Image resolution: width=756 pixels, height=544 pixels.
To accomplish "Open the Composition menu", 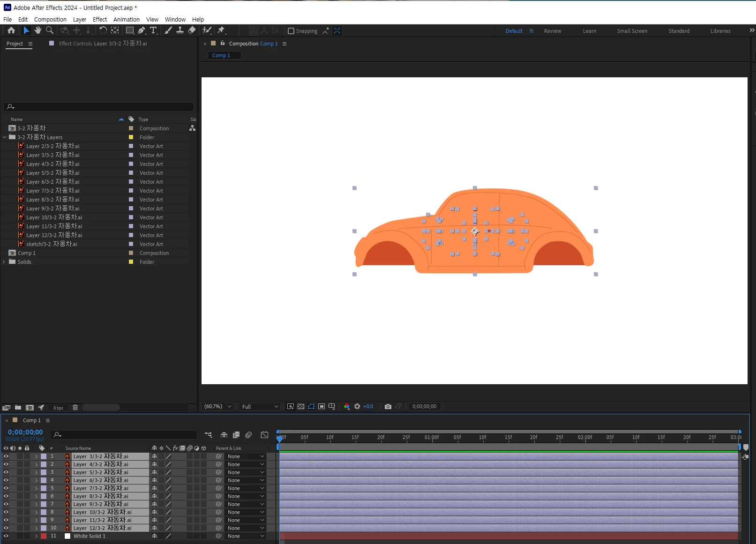I will pos(50,20).
